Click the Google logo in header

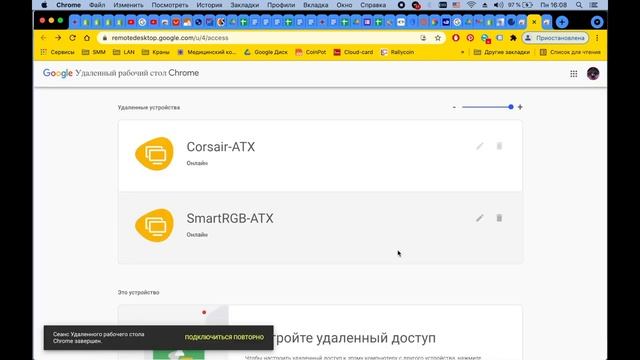(x=58, y=73)
